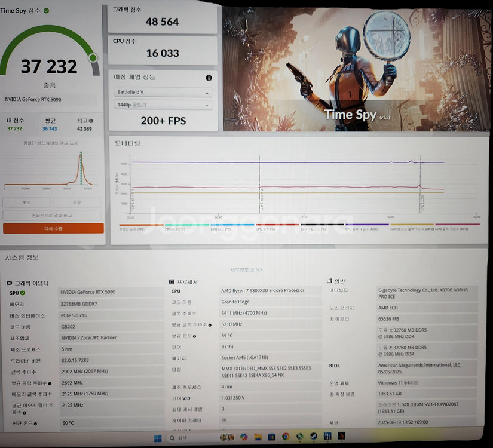Click info icon beside GPU 평균 온도
The width and height of the screenshot is (493, 448).
35,424
